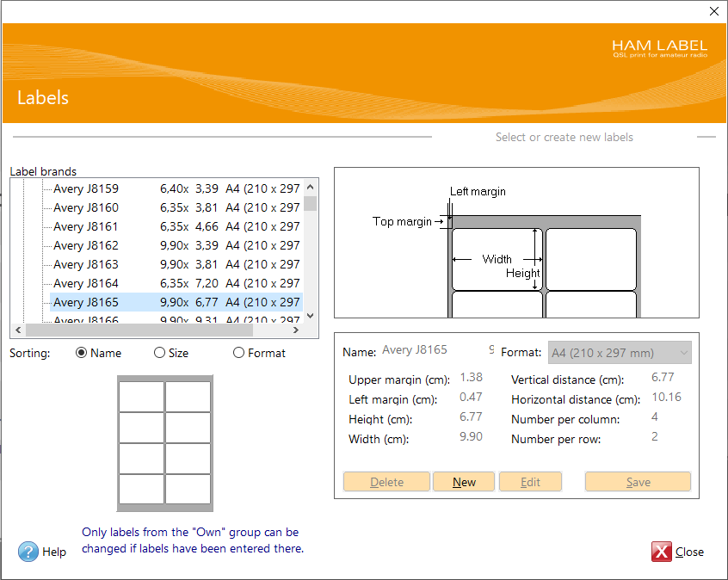Click the Delete button
Viewport: 728px width, 580px height.
click(386, 482)
